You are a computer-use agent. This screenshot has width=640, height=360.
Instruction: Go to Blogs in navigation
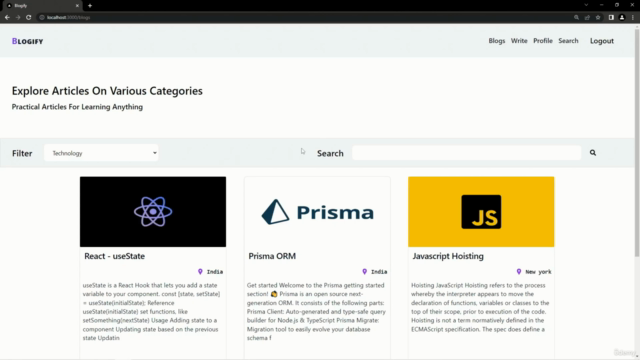pyautogui.click(x=497, y=41)
